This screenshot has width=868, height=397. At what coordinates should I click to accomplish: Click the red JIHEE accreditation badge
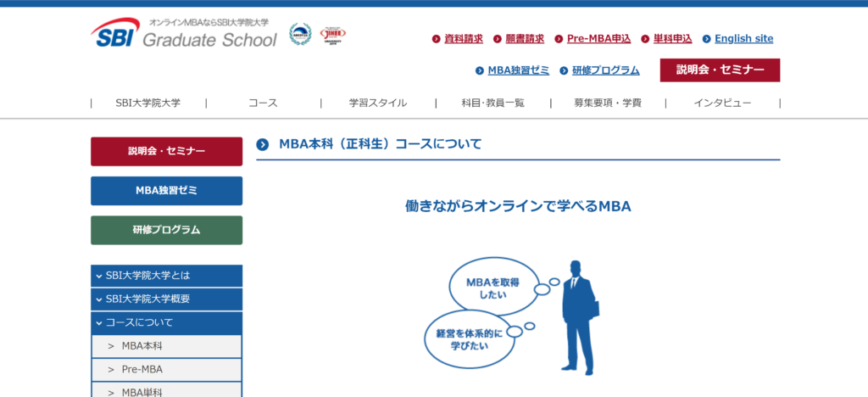(333, 36)
